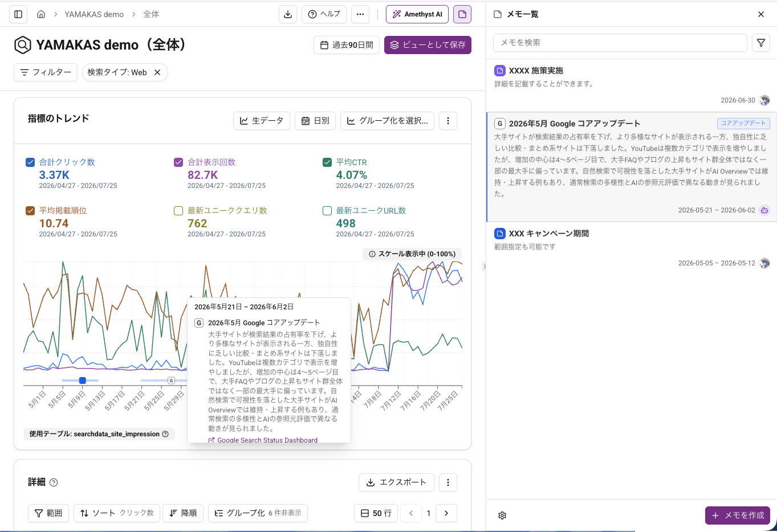The height and width of the screenshot is (532, 777).
Task: Open the 範囲 range filter button
Action: 48,513
